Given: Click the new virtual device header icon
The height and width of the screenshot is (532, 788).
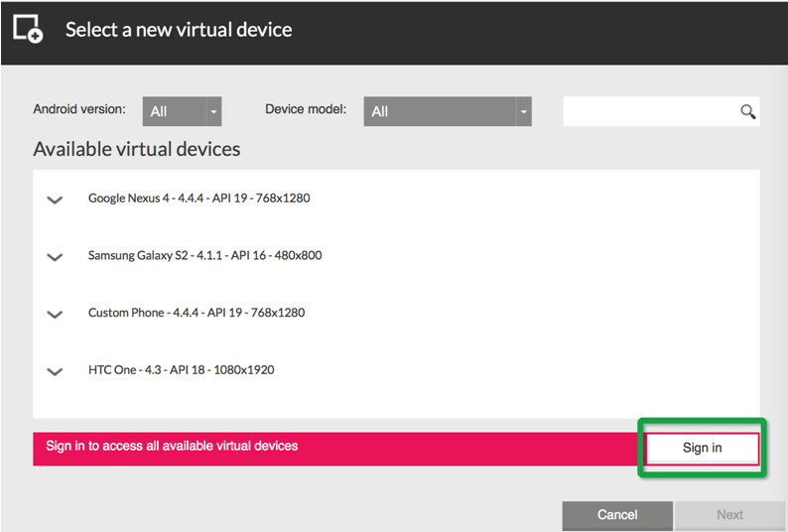Looking at the screenshot, I should click(x=28, y=29).
